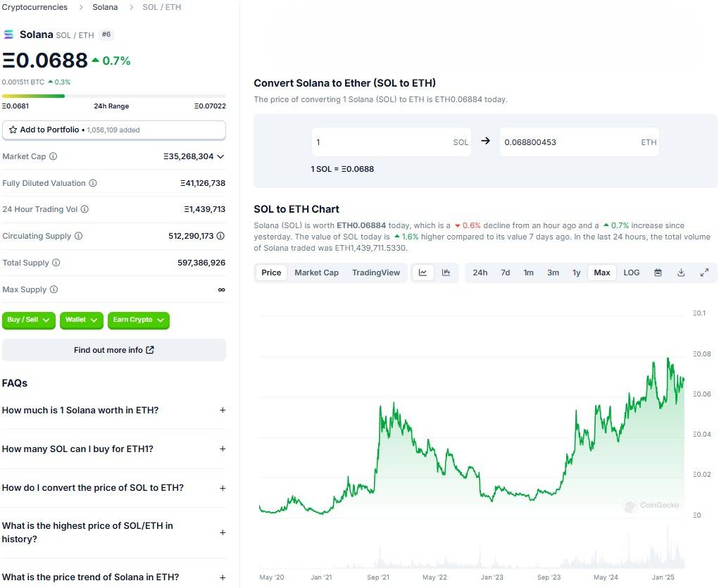The width and height of the screenshot is (719, 588).
Task: Select the 1y time range
Action: tap(576, 273)
